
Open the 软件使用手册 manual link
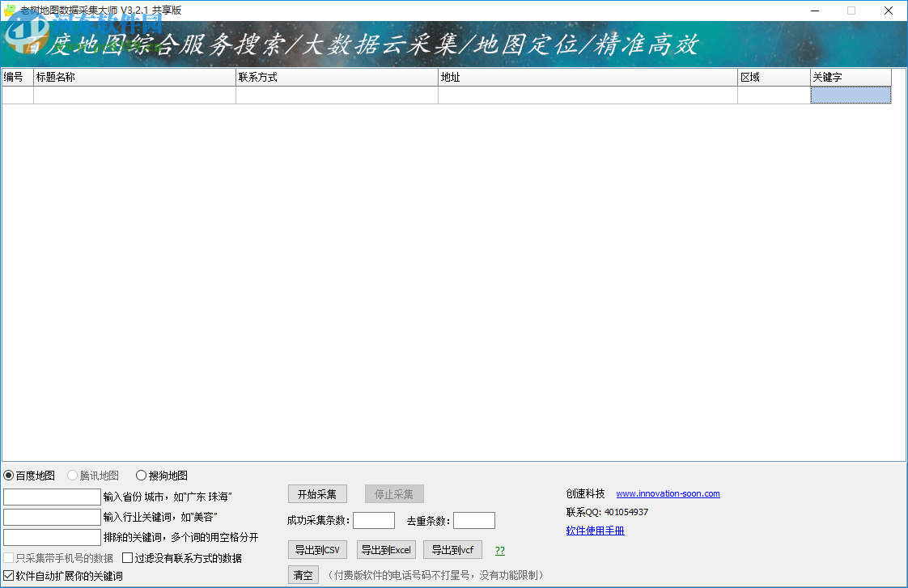pyautogui.click(x=594, y=531)
